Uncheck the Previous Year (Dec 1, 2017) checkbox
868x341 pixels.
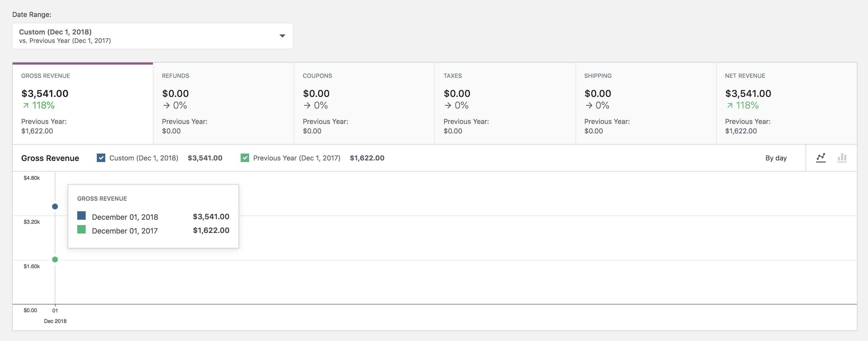coord(245,158)
